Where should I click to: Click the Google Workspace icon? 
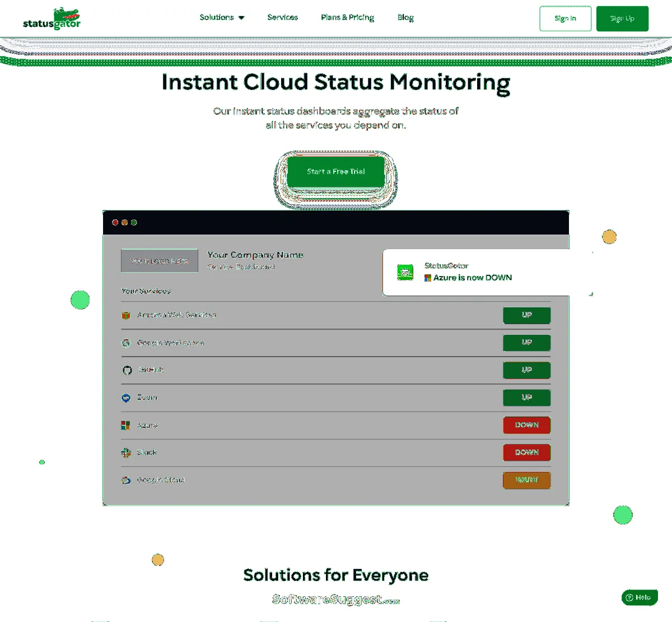coord(126,343)
